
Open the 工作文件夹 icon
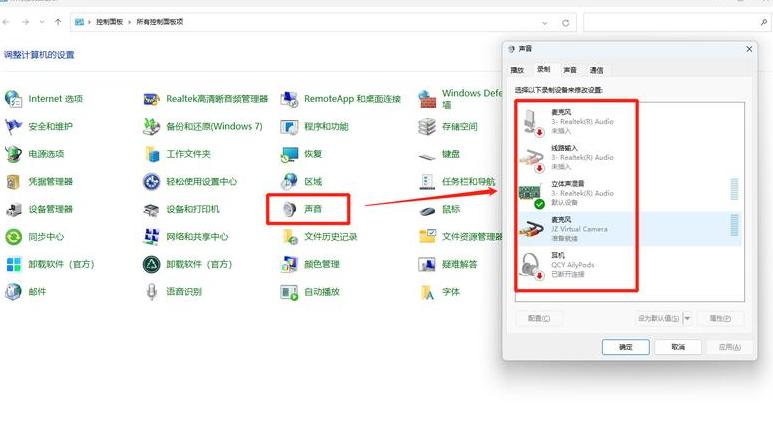click(152, 154)
